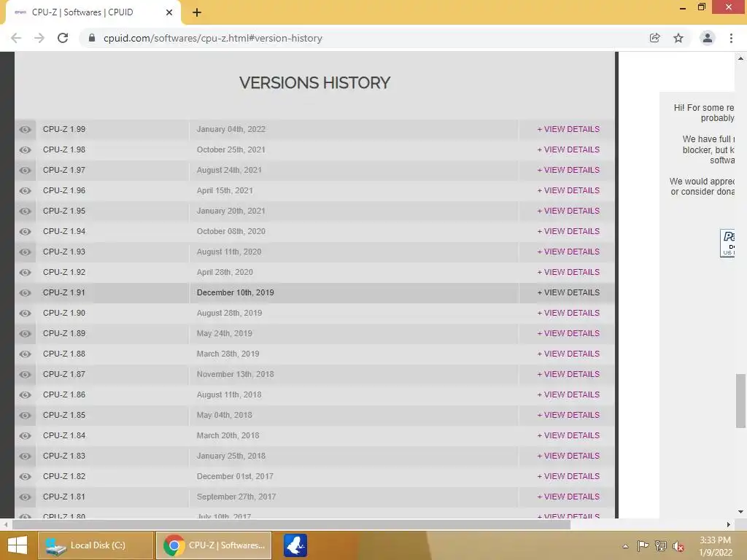The height and width of the screenshot is (560, 747).
Task: Close the CPU-Z browser tab
Action: click(169, 12)
